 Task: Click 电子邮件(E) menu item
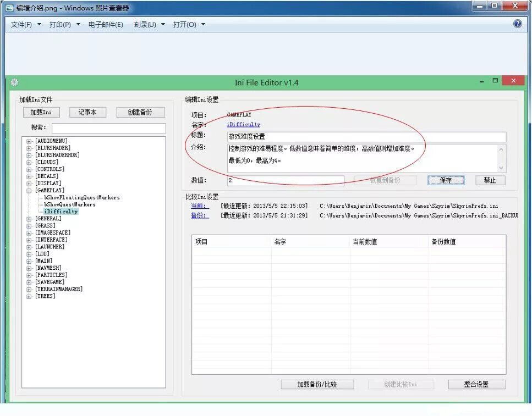106,24
